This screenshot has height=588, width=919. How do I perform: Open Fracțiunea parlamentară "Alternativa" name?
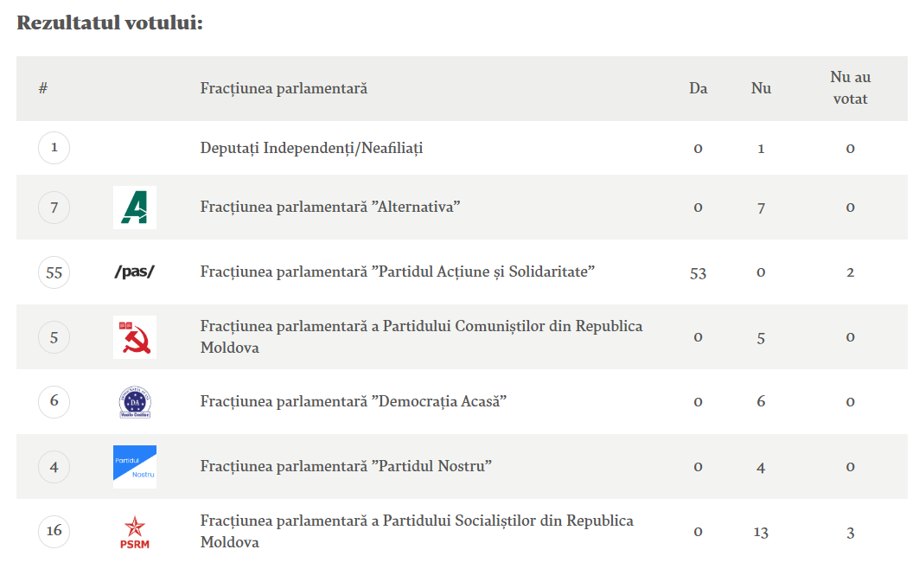point(329,208)
